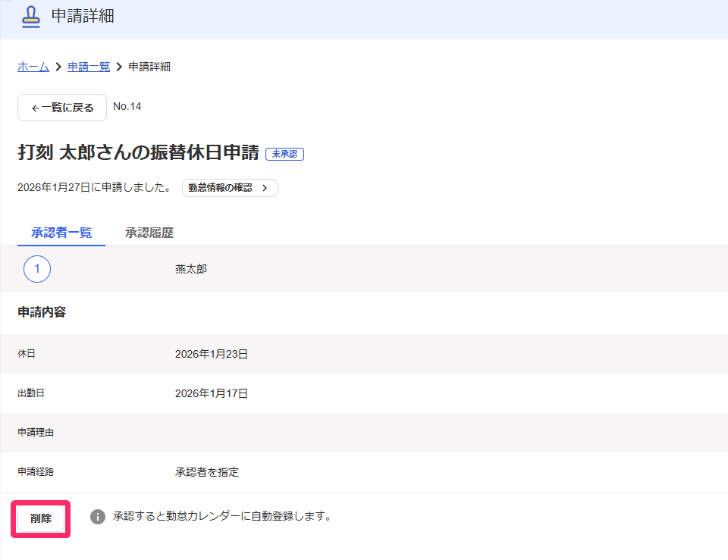Viewport: 728px width, 560px height.
Task: Click the 出勤日 row label
Action: point(31,393)
